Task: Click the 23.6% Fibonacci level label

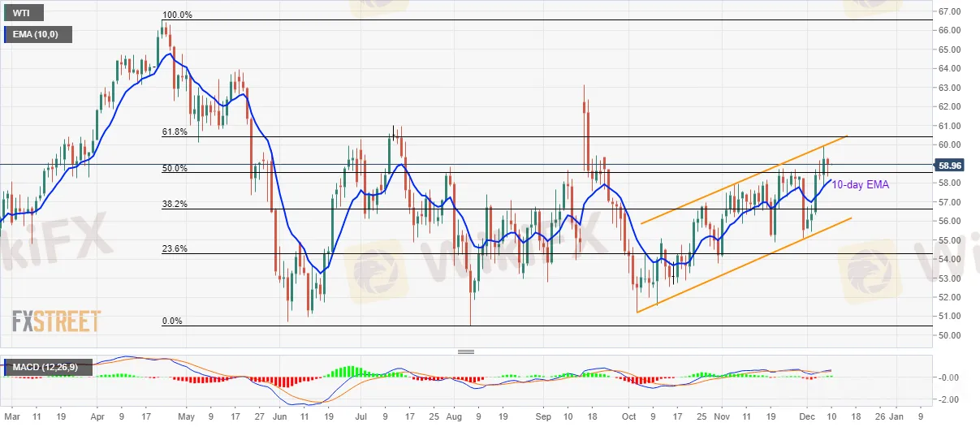Action: [x=175, y=249]
